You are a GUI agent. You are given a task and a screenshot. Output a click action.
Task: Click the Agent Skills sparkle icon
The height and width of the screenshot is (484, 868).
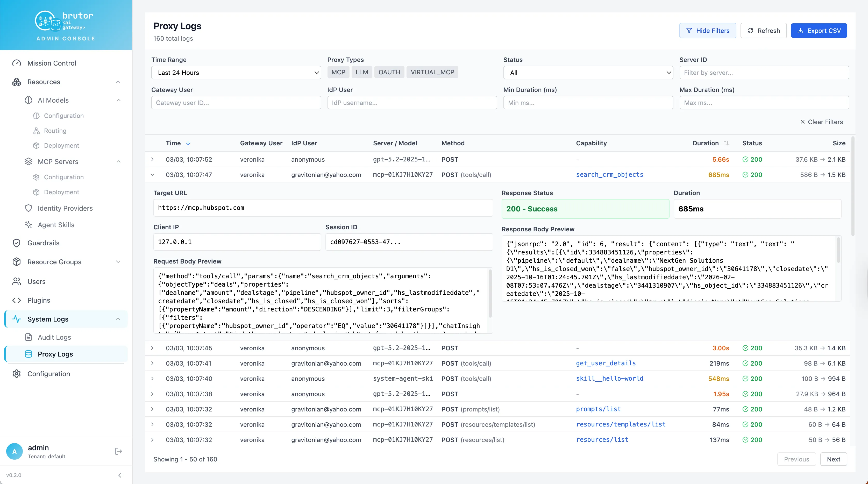tap(29, 225)
